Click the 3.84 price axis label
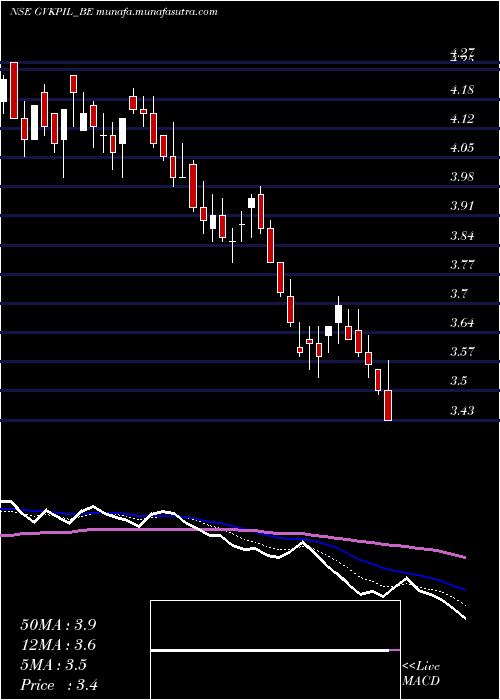 pos(462,235)
